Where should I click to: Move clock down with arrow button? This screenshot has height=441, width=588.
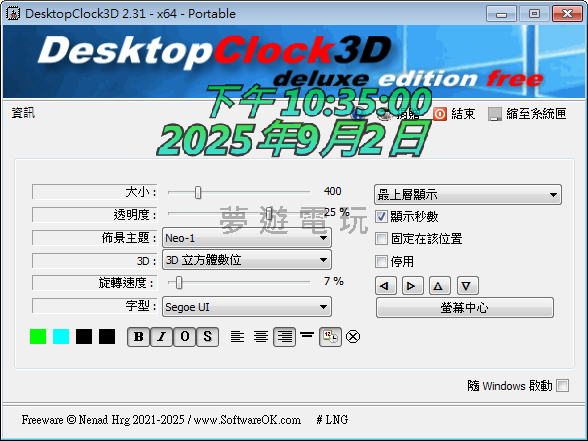coord(468,286)
